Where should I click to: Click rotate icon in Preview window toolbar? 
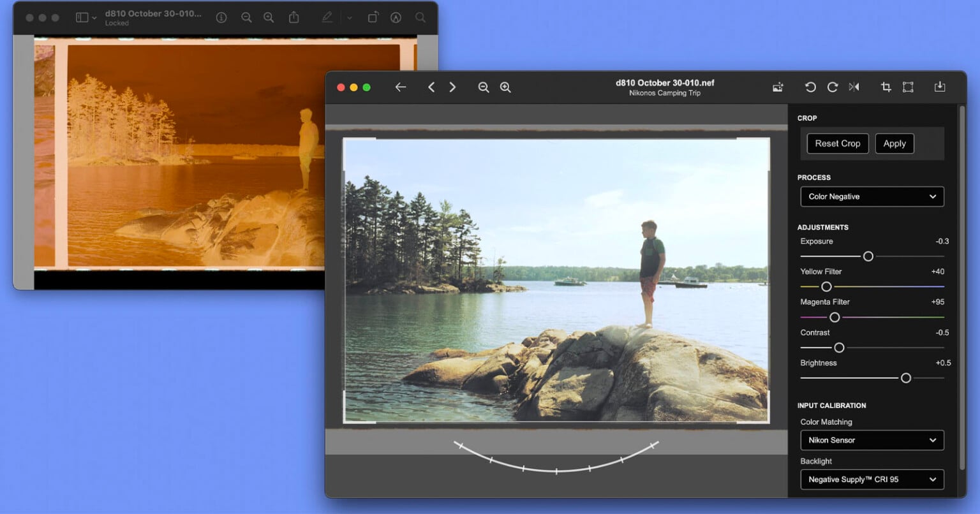pyautogui.click(x=373, y=18)
